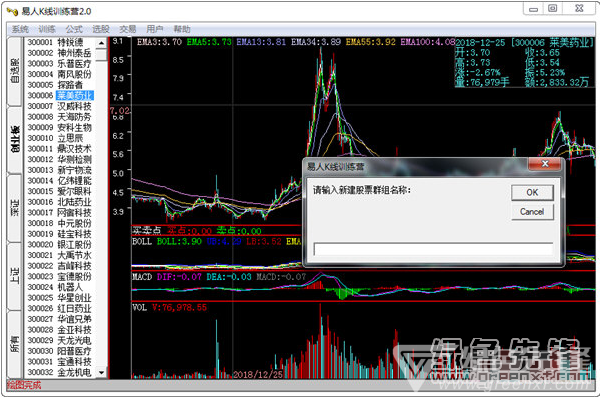
Task: Click the EMA5:3.73 indicator label
Action: tap(209, 42)
